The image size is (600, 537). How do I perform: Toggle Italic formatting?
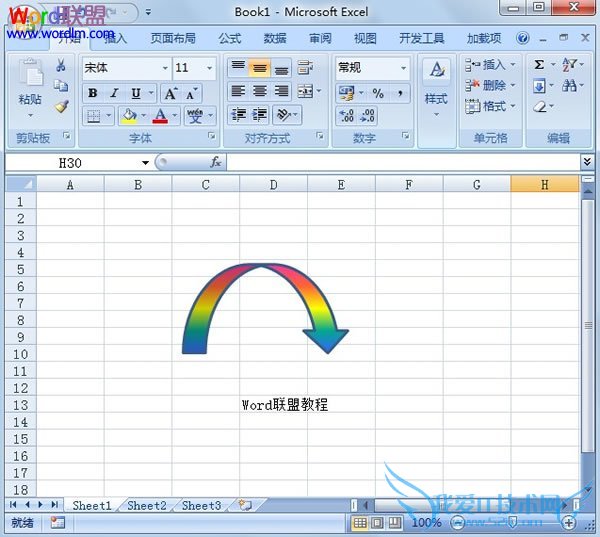point(114,93)
